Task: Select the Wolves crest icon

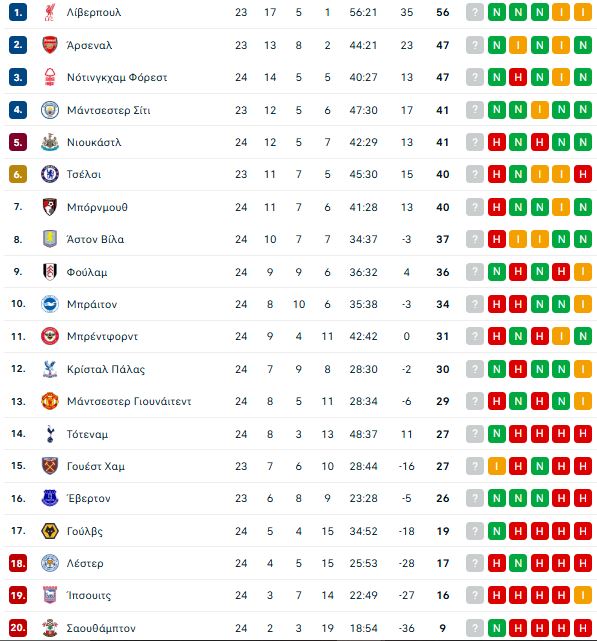Action: point(50,531)
